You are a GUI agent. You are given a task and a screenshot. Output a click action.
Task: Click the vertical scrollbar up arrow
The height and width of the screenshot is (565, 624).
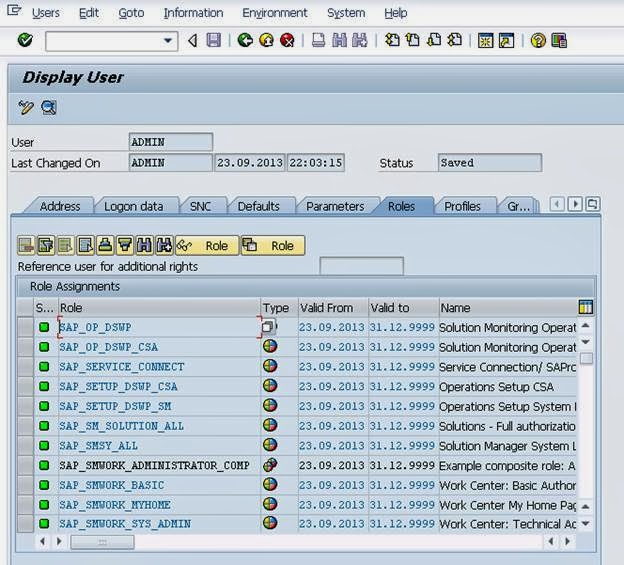click(x=585, y=325)
